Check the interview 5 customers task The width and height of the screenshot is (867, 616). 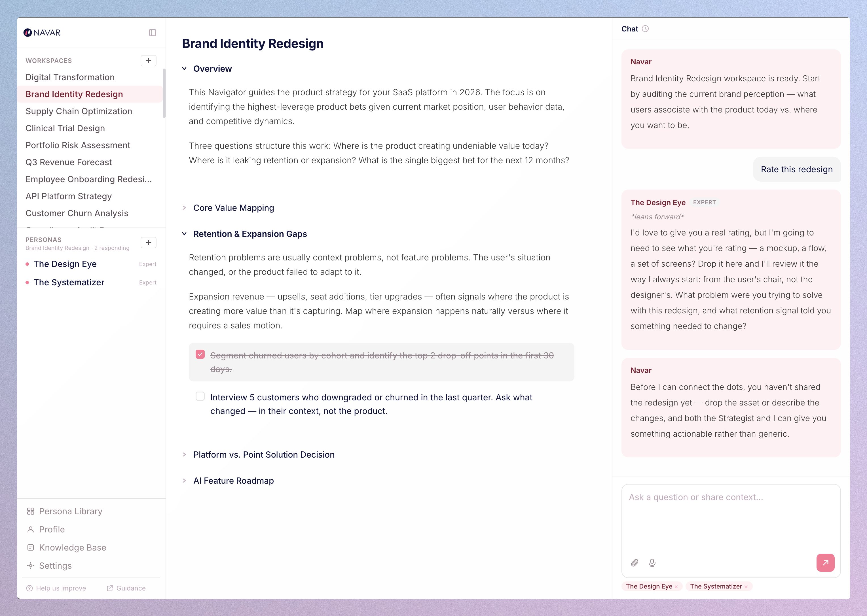[200, 396]
